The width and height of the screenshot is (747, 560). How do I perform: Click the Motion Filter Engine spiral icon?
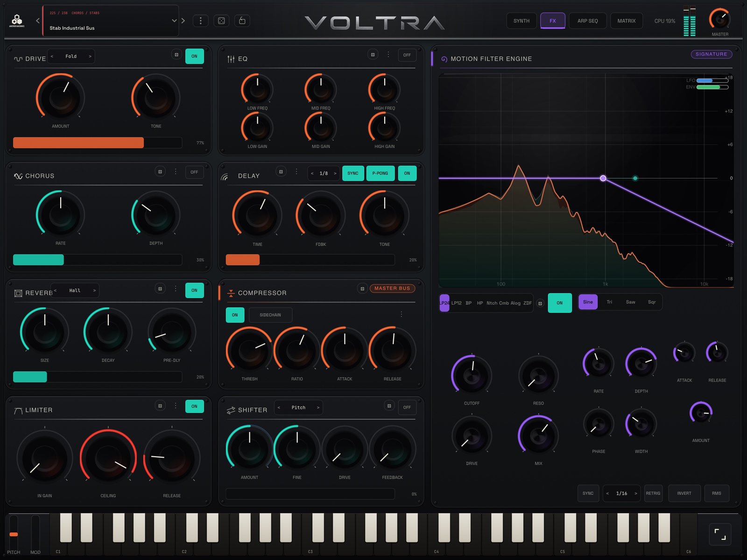[x=444, y=59]
